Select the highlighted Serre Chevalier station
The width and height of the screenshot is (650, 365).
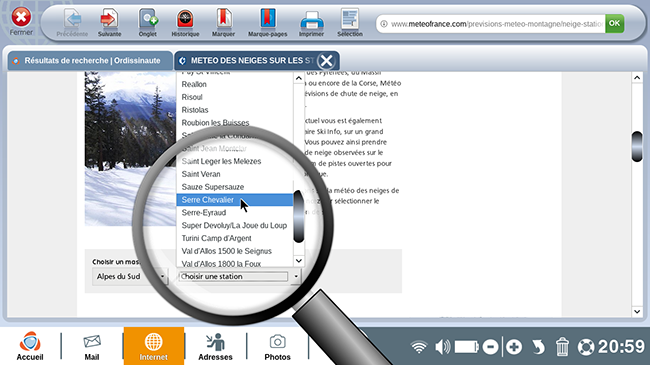tap(235, 200)
